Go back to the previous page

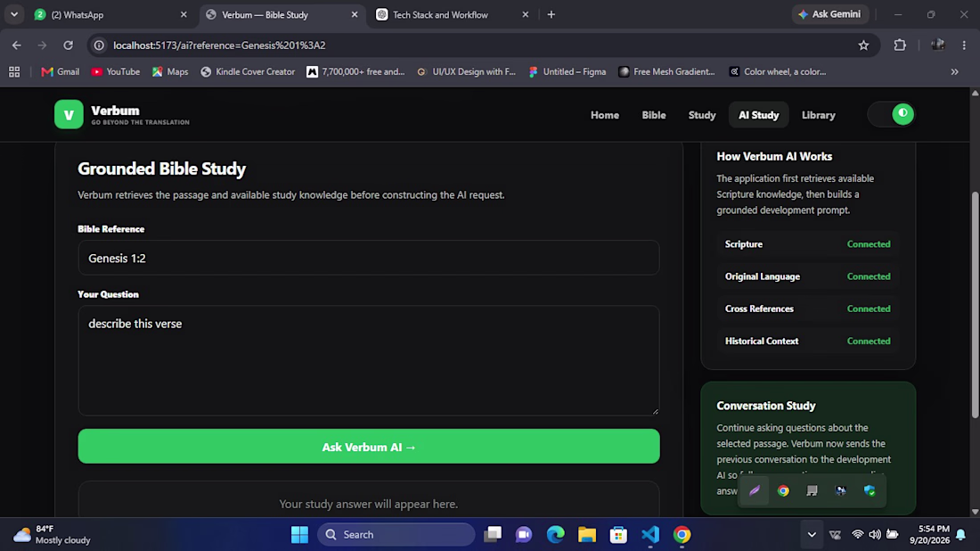16,45
